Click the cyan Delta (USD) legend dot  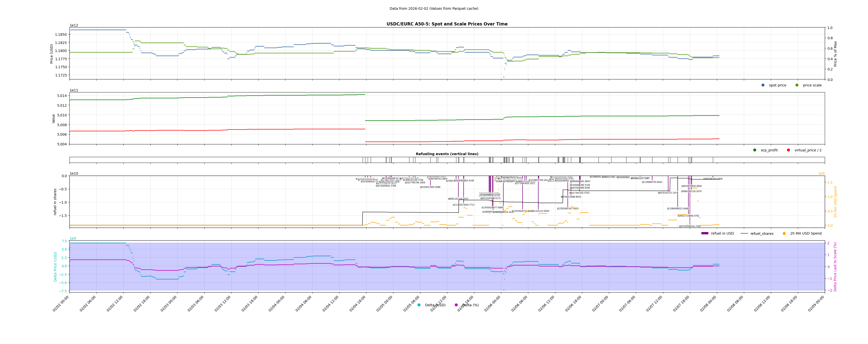(419, 305)
